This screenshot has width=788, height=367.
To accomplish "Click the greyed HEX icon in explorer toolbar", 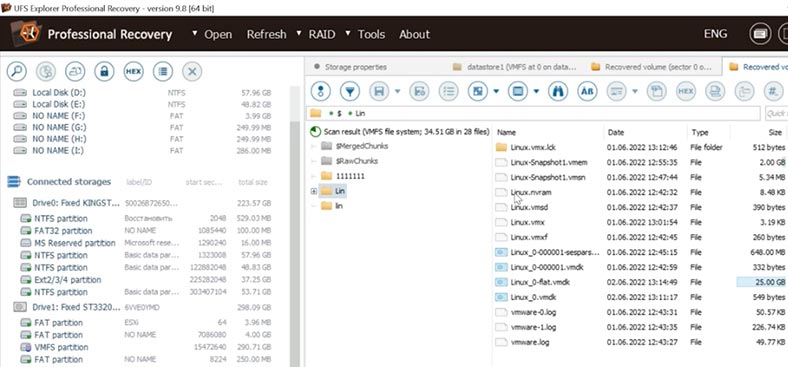I will point(685,91).
